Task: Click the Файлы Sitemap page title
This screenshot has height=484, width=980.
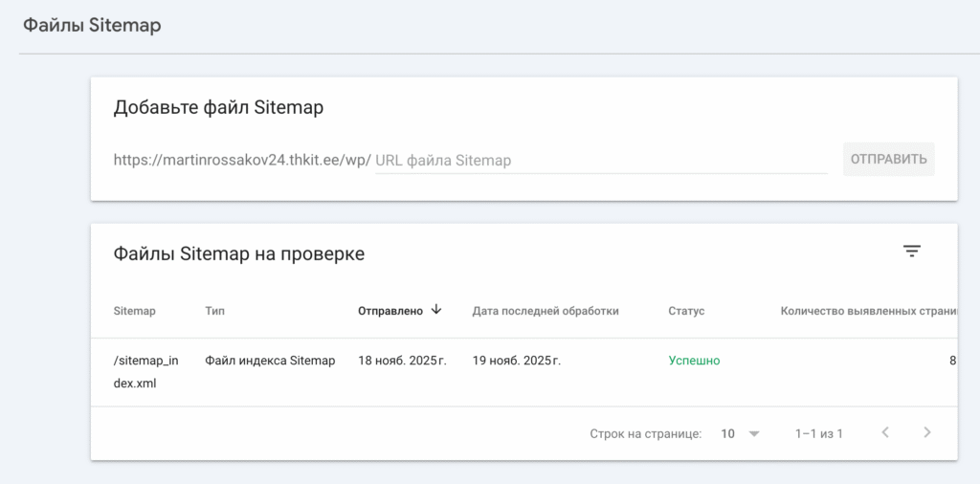Action: click(92, 26)
